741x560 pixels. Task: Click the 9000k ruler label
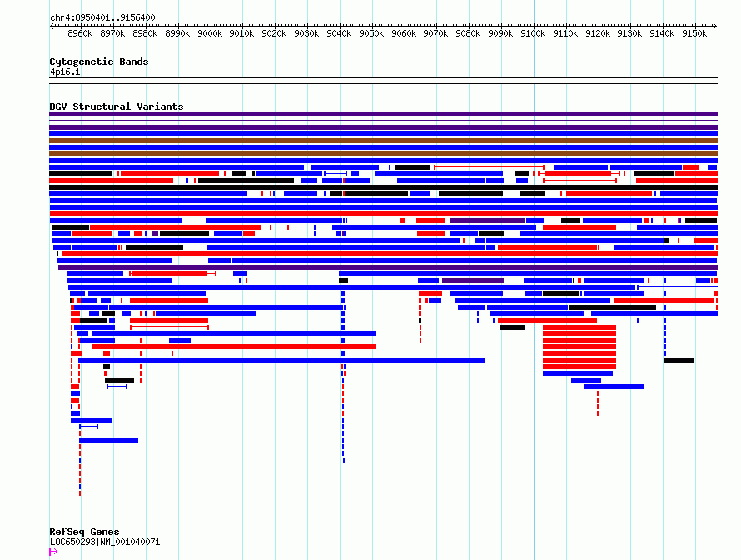(209, 33)
